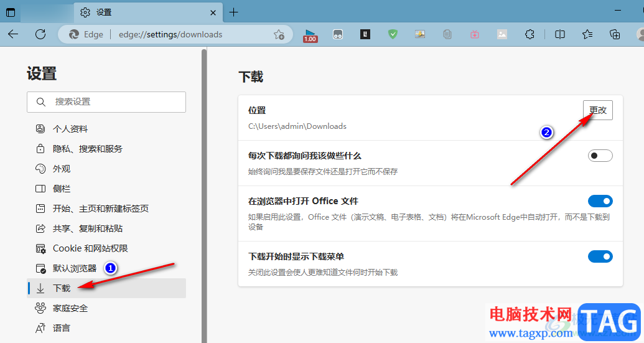
Task: Select the 设置 browser tab
Action: [x=148, y=12]
